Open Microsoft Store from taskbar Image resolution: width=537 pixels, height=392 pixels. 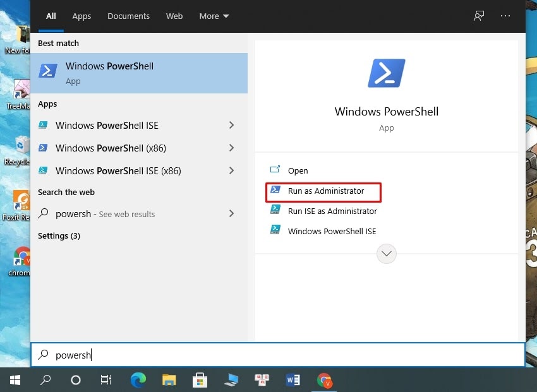200,379
